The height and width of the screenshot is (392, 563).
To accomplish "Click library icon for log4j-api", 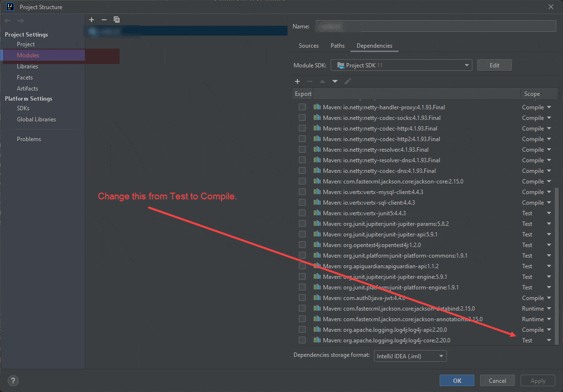I will pos(317,329).
